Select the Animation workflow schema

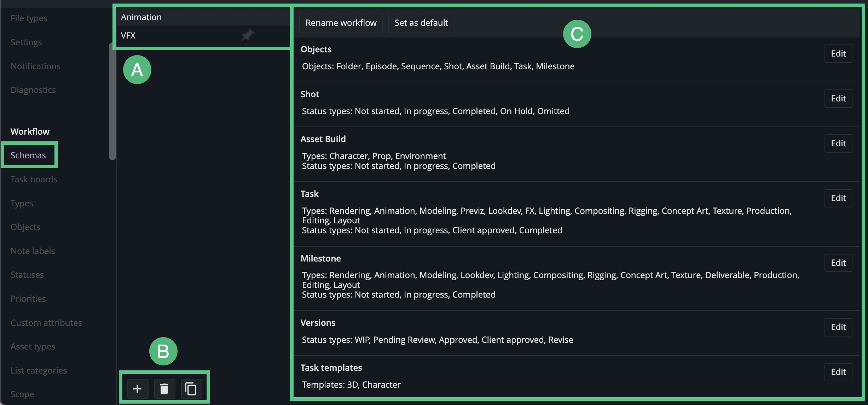coord(141,17)
